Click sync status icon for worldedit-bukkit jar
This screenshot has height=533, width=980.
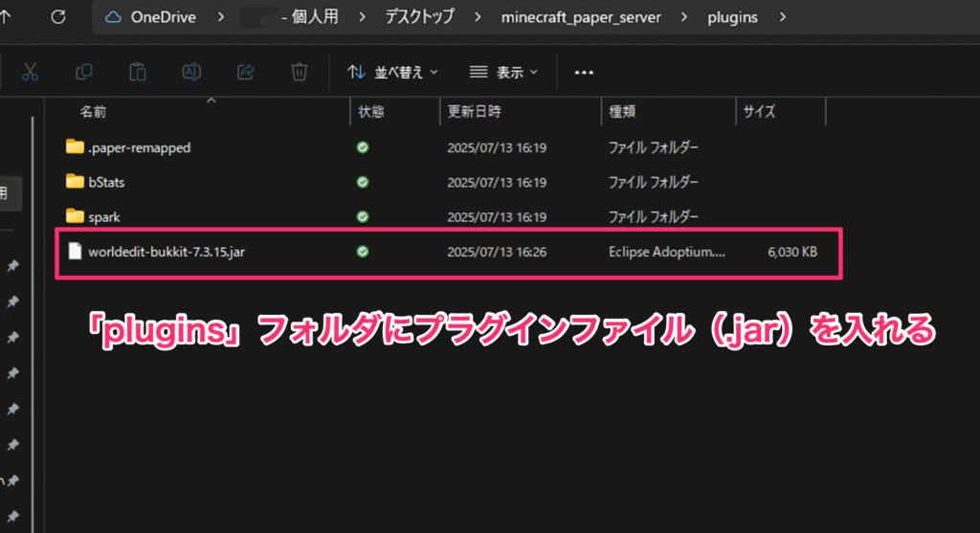363,252
